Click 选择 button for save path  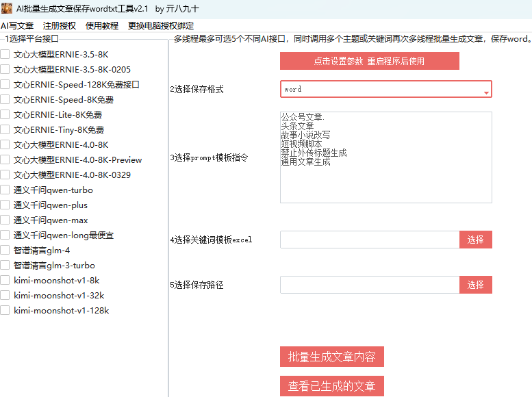(475, 285)
